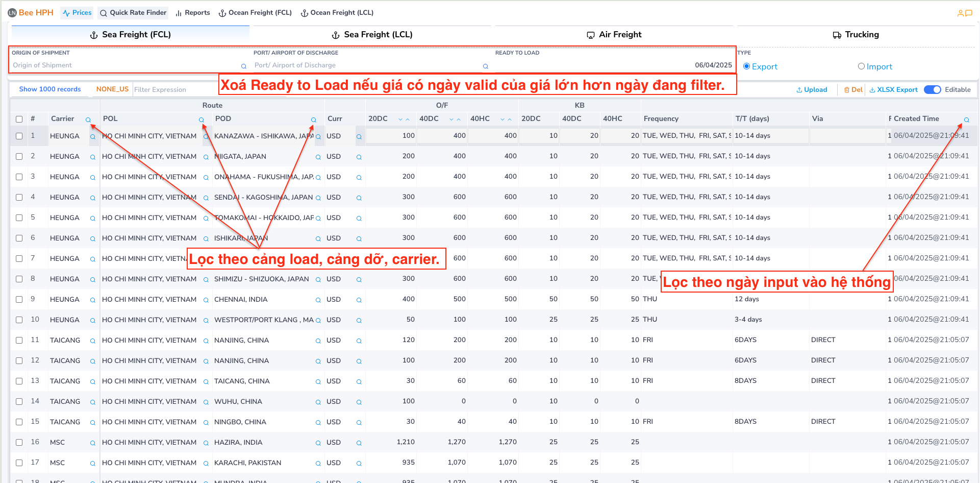Disable the Editable toggle
980x483 pixels.
click(x=933, y=89)
